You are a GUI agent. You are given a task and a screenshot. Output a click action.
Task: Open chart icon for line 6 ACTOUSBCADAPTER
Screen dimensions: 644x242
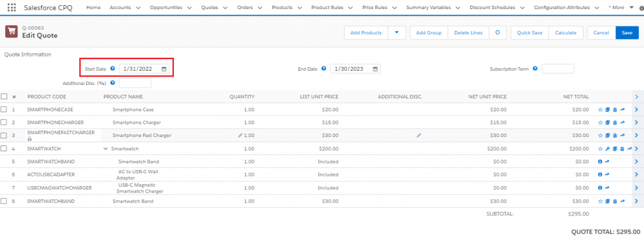(607, 174)
